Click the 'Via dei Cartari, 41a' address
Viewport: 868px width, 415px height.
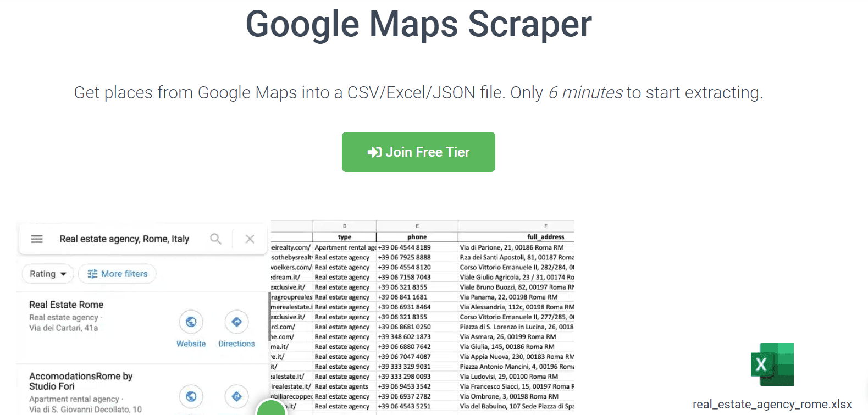tap(64, 328)
